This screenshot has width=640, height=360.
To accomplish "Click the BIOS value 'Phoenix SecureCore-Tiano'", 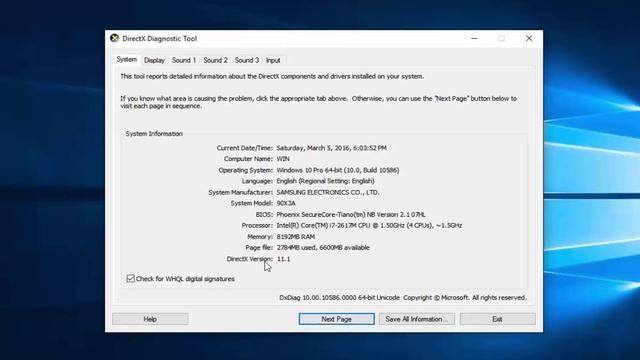I will pyautogui.click(x=316, y=215).
